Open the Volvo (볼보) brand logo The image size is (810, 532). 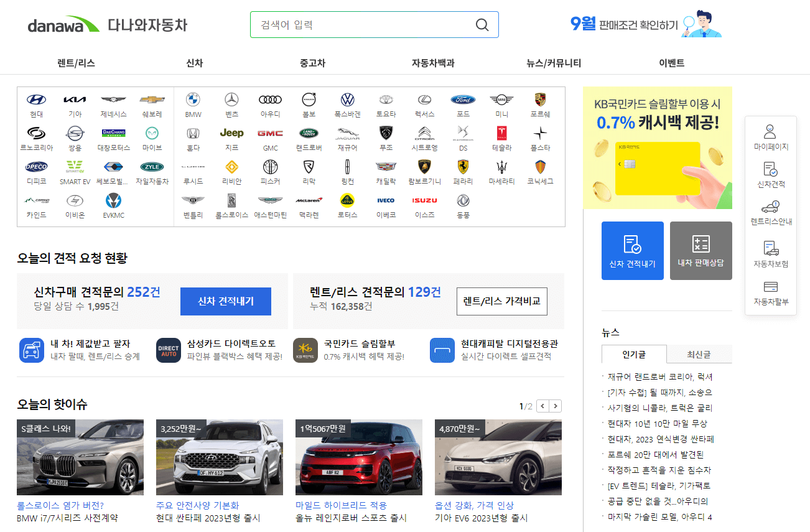point(309,100)
